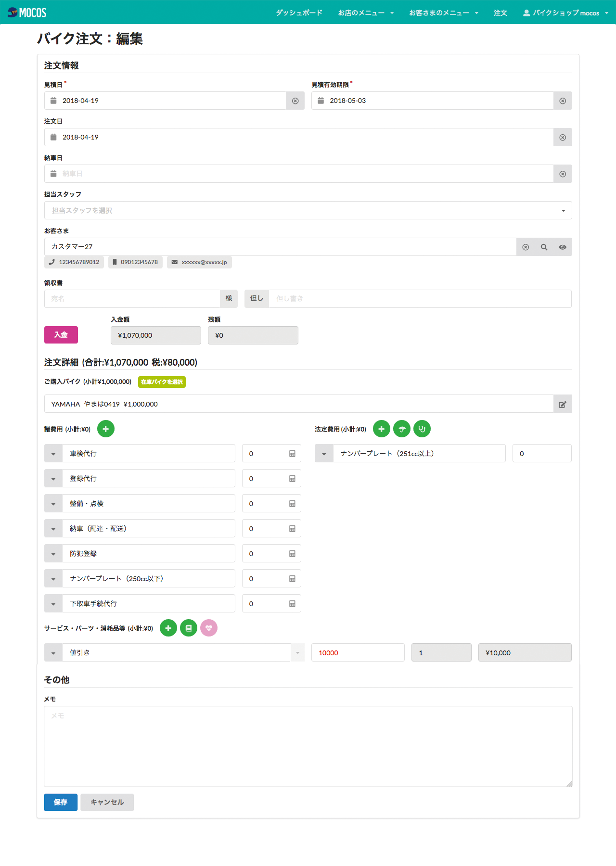The width and height of the screenshot is (616, 866).
Task: Expand options for 登録代行 row
Action: [53, 479]
